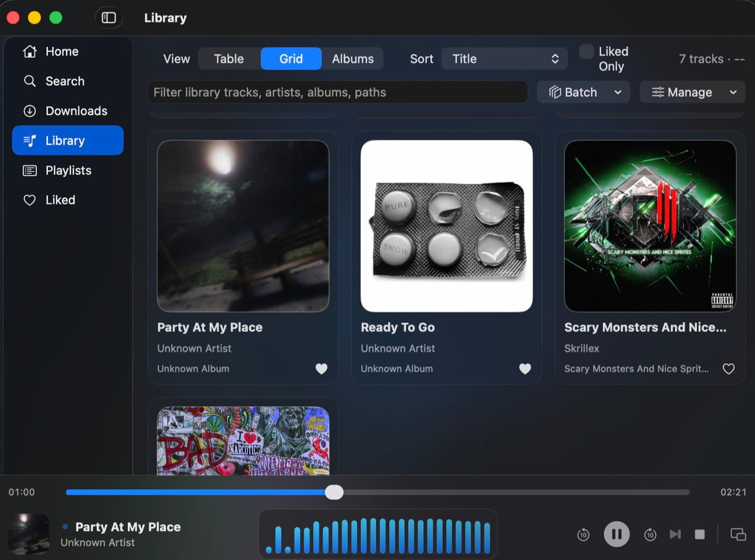
Task: Enable the Liked Only filter checkbox
Action: tap(586, 51)
